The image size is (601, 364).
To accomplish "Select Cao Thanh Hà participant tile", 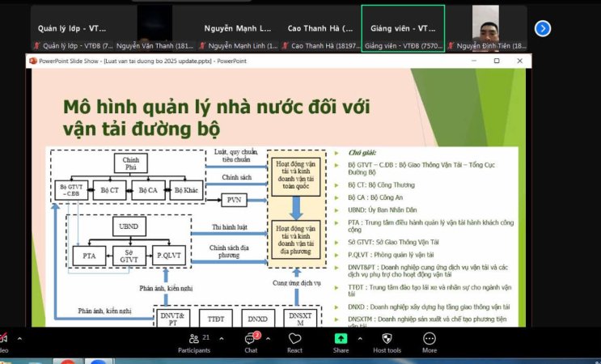I will [x=320, y=28].
